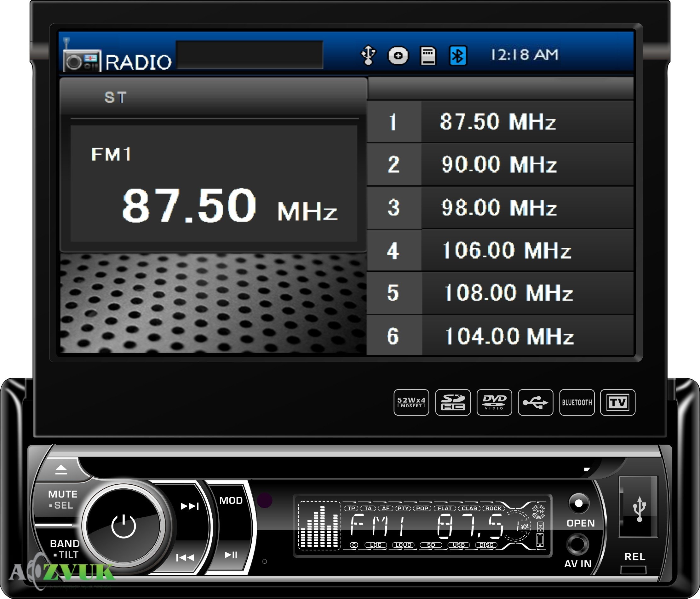Screen dimensions: 700x599
Task: Click the small reset pinhole
Action: (x=265, y=561)
